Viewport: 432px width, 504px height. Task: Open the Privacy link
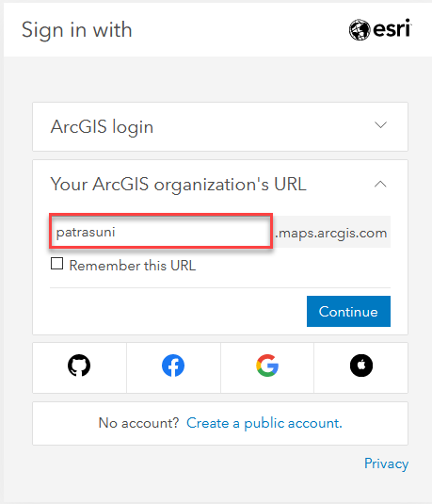[x=386, y=463]
